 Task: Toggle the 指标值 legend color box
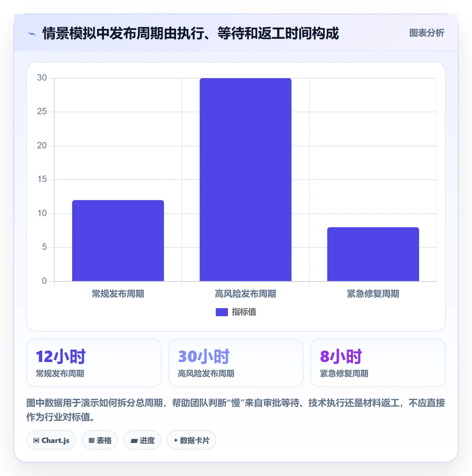pyautogui.click(x=222, y=312)
